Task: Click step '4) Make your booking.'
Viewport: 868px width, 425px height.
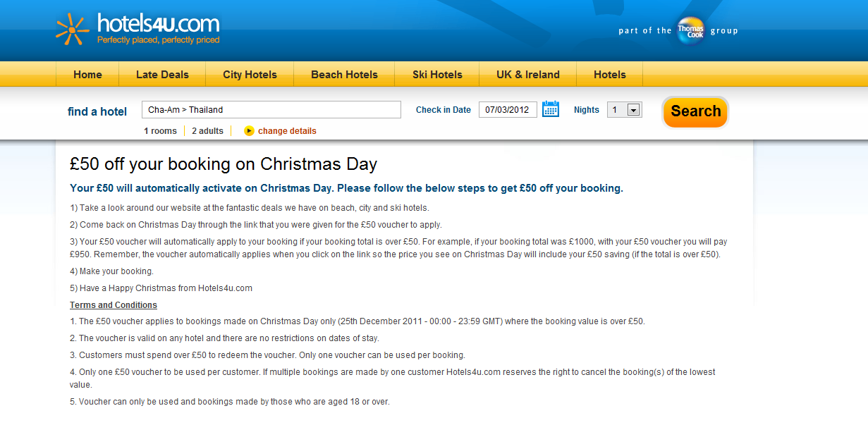Action: pyautogui.click(x=111, y=271)
